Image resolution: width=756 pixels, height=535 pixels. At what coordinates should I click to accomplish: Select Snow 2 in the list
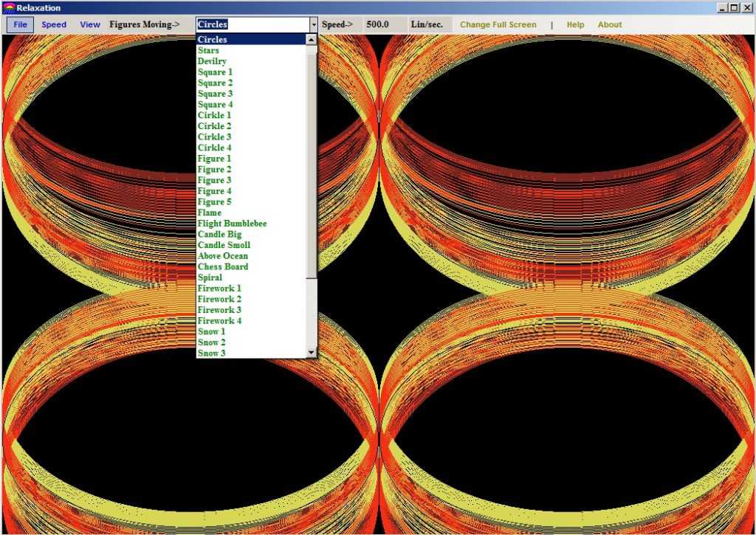coord(211,342)
